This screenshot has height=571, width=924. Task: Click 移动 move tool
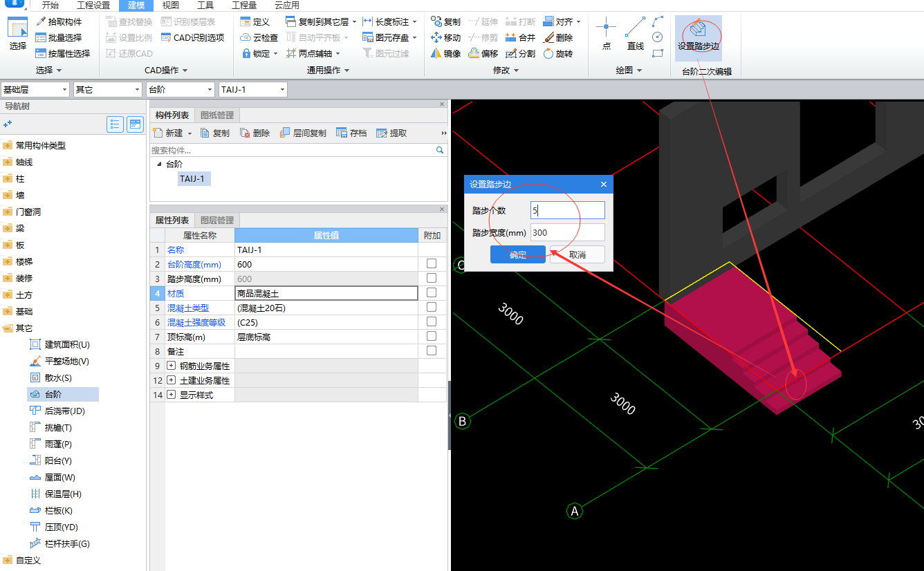click(446, 38)
